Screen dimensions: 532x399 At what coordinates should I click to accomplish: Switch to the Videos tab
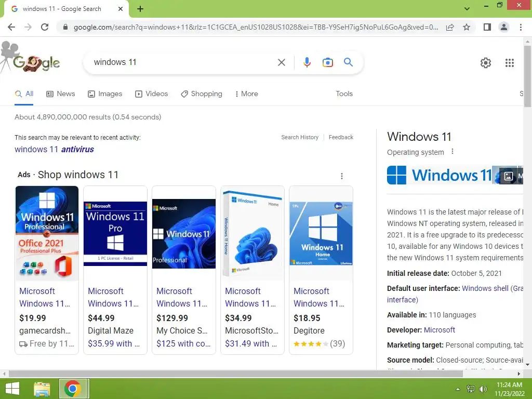pyautogui.click(x=151, y=94)
